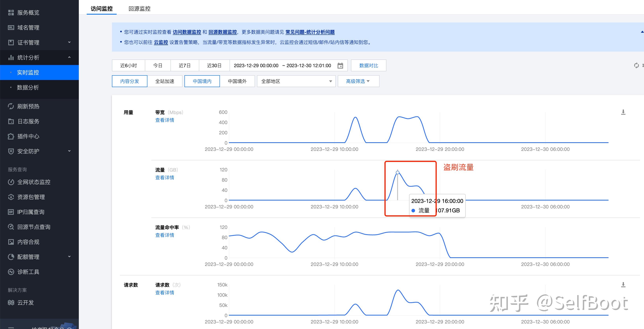Click the 数据对比 comparison button
This screenshot has width=644, height=329.
[x=369, y=65]
